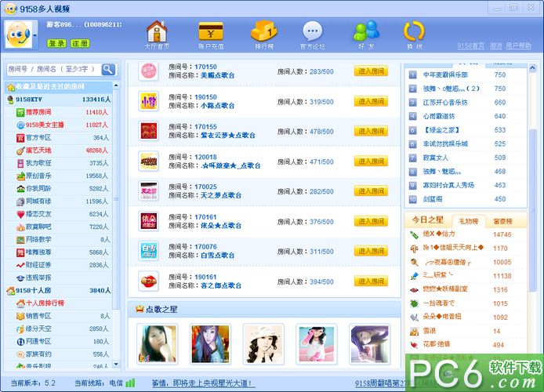Open 江苏开心音乐坊 in ranking list

tap(445, 103)
